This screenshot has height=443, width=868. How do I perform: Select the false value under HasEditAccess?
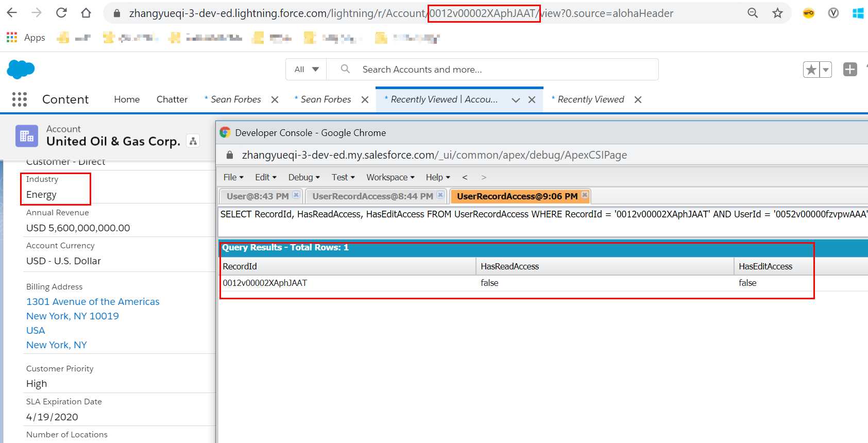747,283
